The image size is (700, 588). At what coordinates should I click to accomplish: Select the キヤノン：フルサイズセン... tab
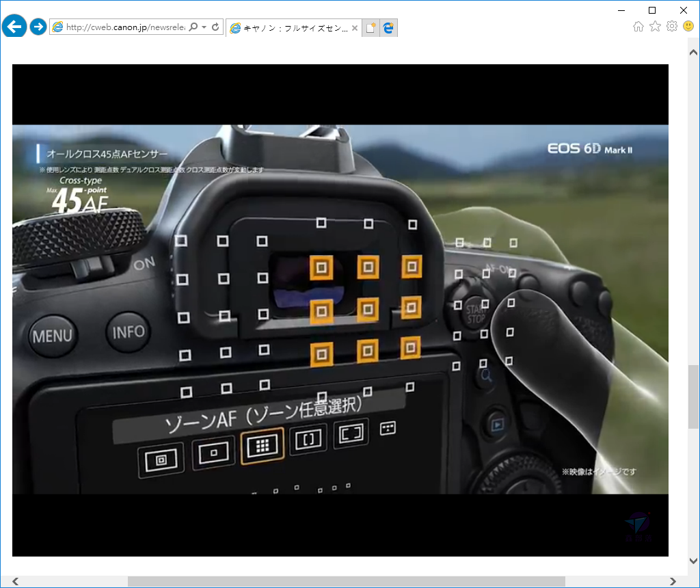pyautogui.click(x=294, y=27)
